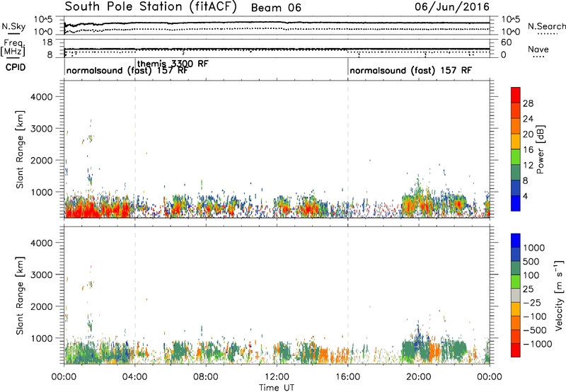Pick the light green 25–100 velocity segment
566x392 pixels.
[516, 282]
